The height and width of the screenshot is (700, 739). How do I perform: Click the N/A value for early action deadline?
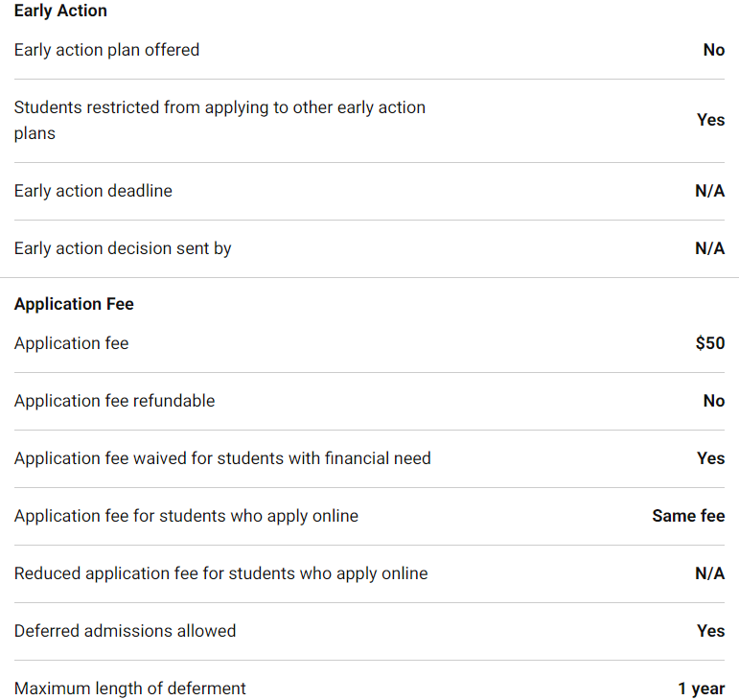tap(709, 191)
